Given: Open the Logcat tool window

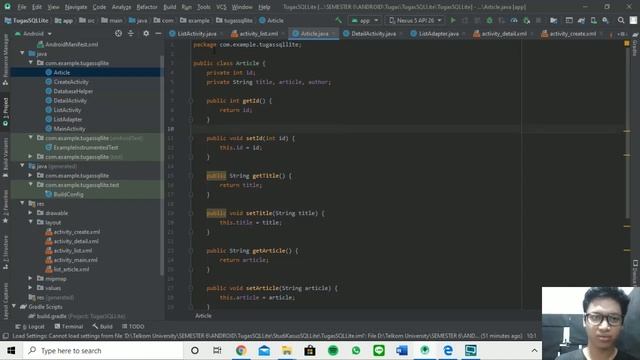Looking at the screenshot, I should coord(30,327).
